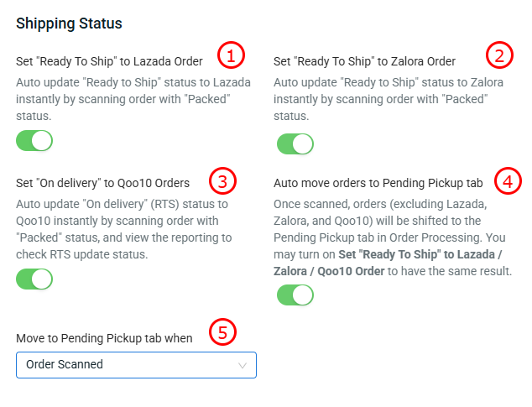The height and width of the screenshot is (407, 532).
Task: Open the "Order Scanned" dropdown field
Action: pos(136,365)
